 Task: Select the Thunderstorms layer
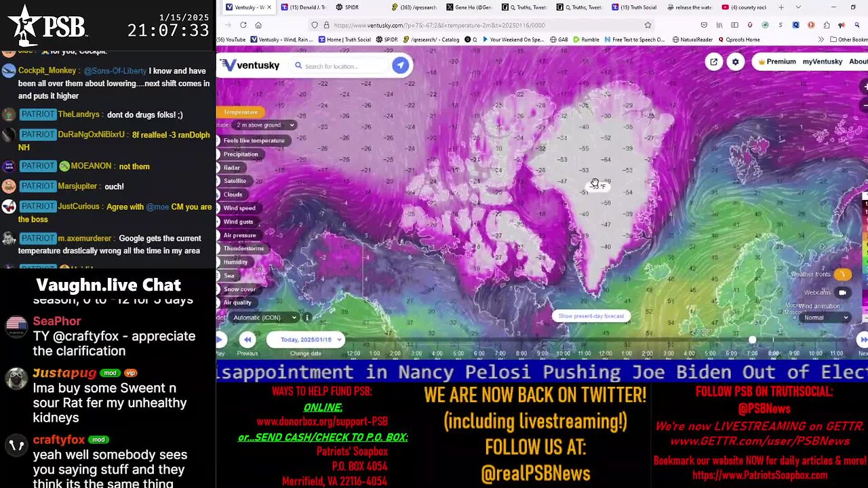pyautogui.click(x=243, y=249)
